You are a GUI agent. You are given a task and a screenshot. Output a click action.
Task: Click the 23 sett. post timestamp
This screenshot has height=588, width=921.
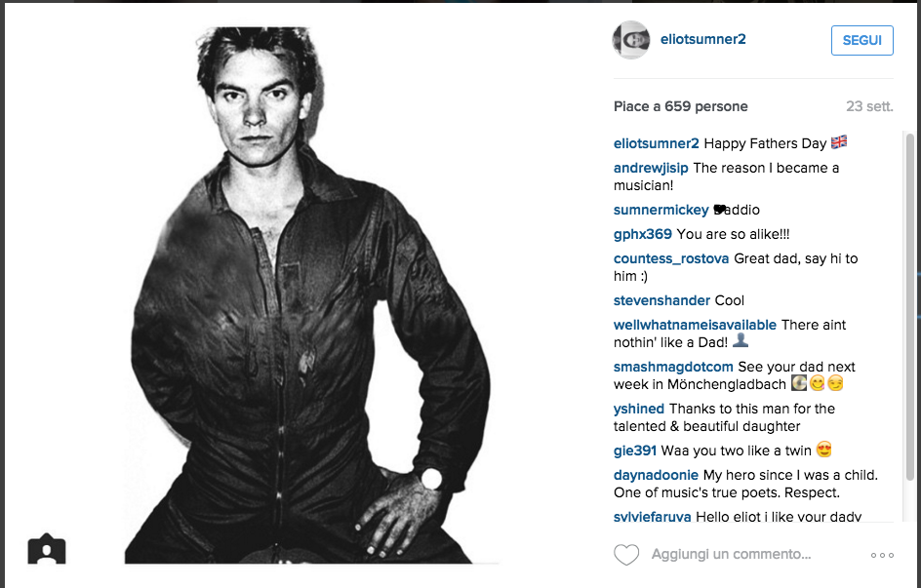[869, 107]
